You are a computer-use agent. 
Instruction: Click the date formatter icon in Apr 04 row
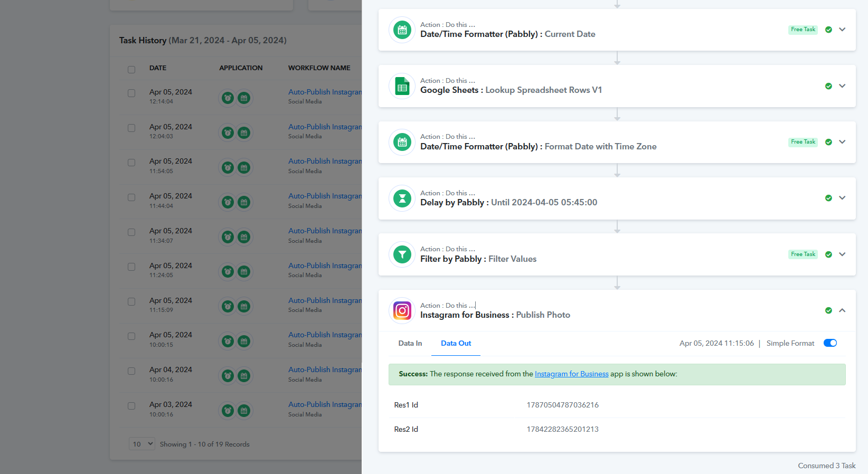[x=244, y=376]
